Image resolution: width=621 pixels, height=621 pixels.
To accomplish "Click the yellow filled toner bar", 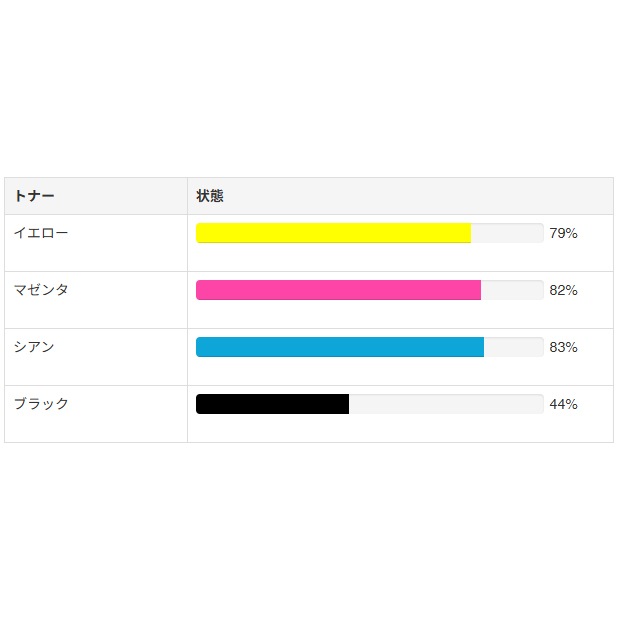I will [333, 233].
